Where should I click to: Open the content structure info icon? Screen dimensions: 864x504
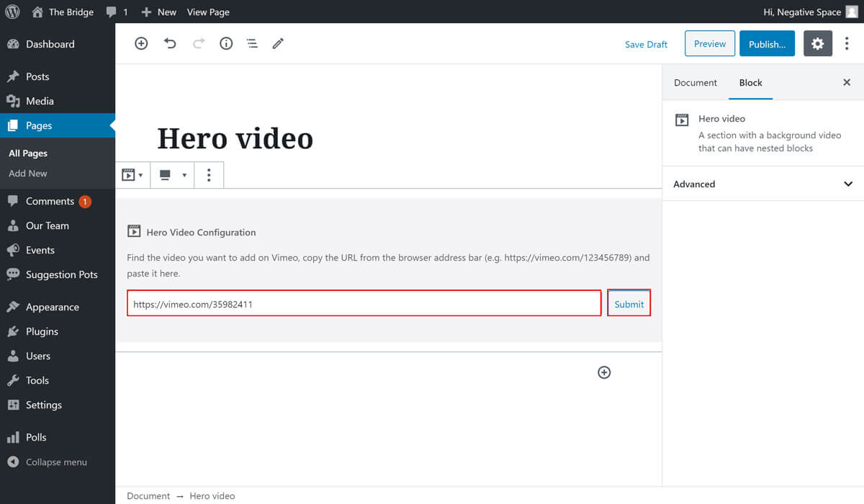tap(226, 44)
